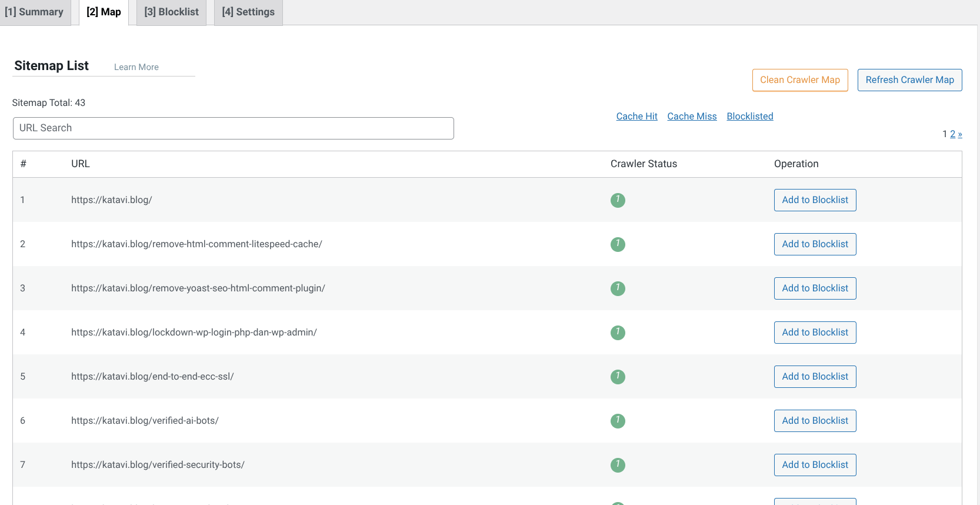
Task: Open the Settings tab
Action: pos(248,12)
